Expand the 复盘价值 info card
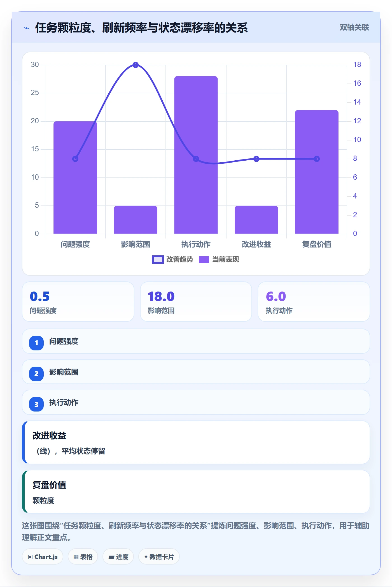 196,492
